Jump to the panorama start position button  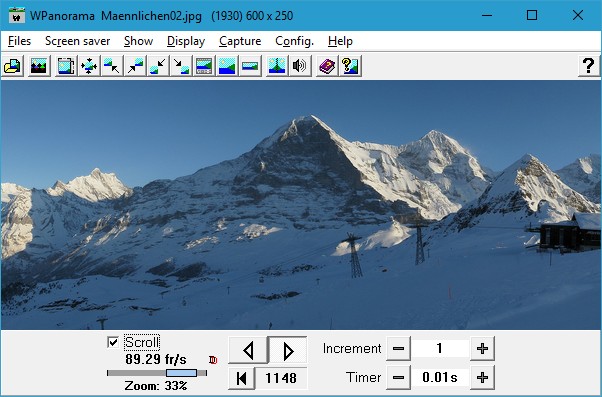241,378
